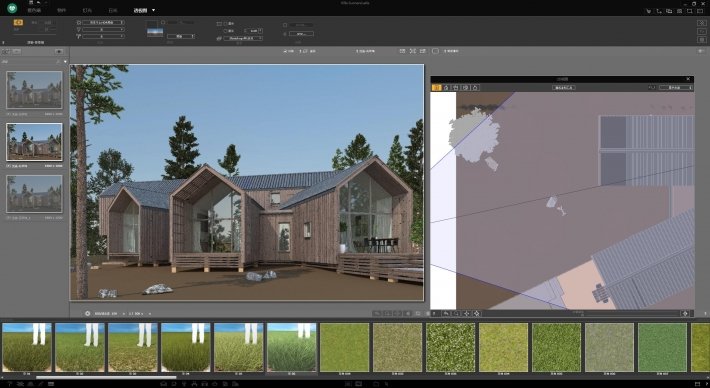
Task: Click the expand-arrows icon above the viewport
Action: [413, 51]
